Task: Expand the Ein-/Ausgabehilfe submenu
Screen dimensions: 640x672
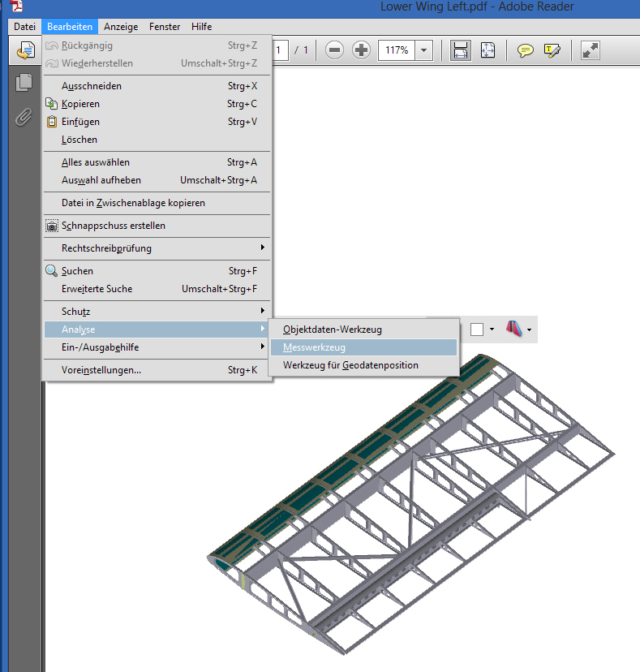Action: pos(157,347)
